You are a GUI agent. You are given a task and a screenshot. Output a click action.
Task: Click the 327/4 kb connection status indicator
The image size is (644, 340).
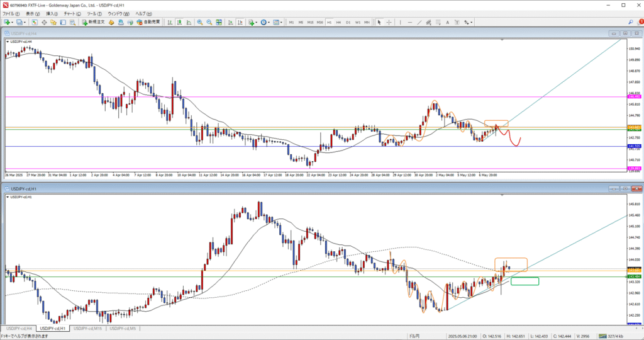point(624,336)
